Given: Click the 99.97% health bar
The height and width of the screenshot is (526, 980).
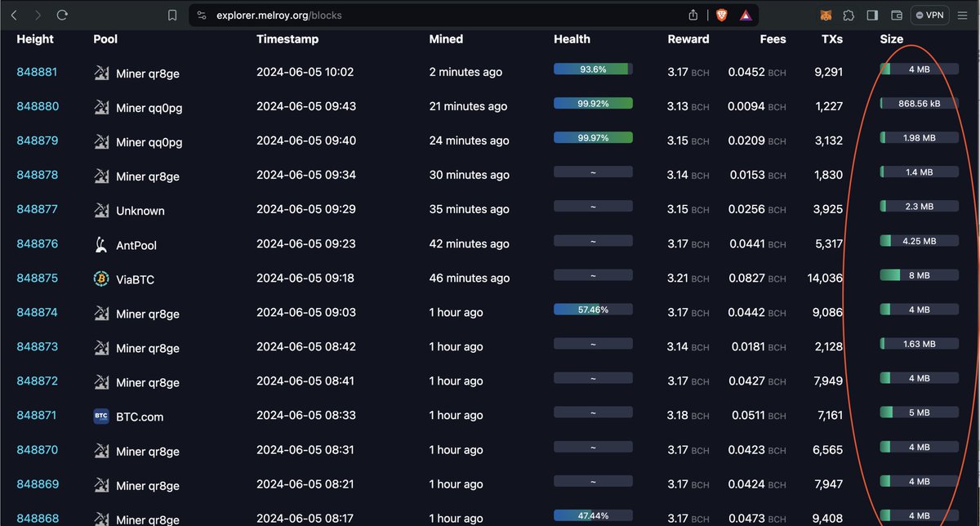Looking at the screenshot, I should pos(593,138).
